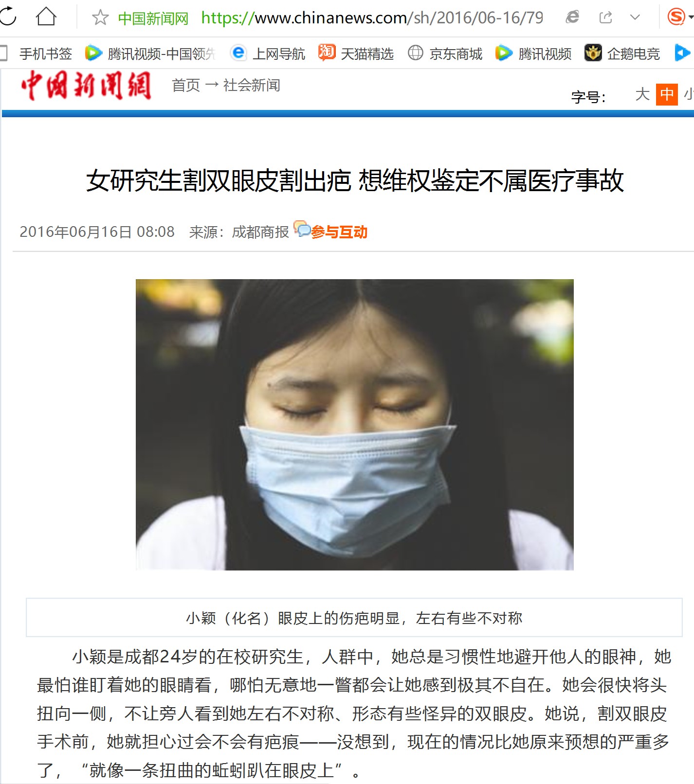This screenshot has width=694, height=784.
Task: Open the 天猫精选 bookmark
Action: pos(356,53)
